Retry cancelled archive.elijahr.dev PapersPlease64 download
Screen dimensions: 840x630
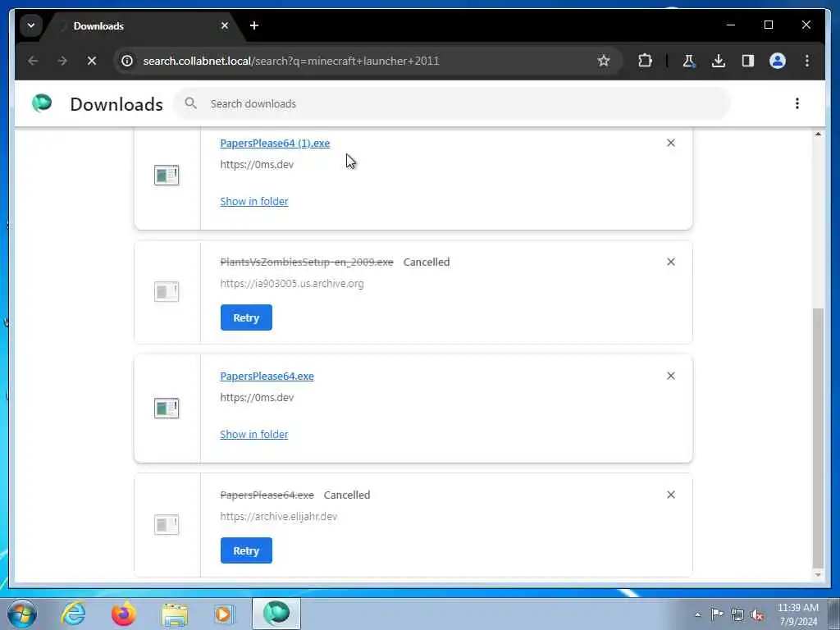coord(246,550)
